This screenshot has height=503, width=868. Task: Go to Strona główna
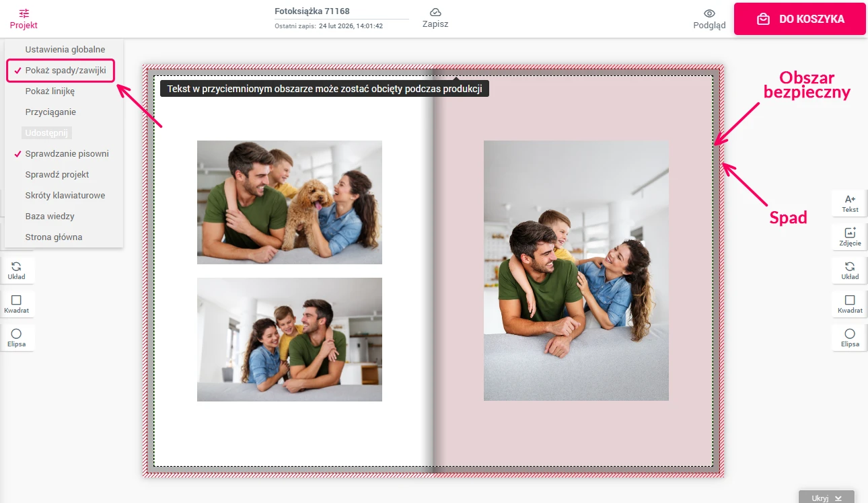[55, 237]
